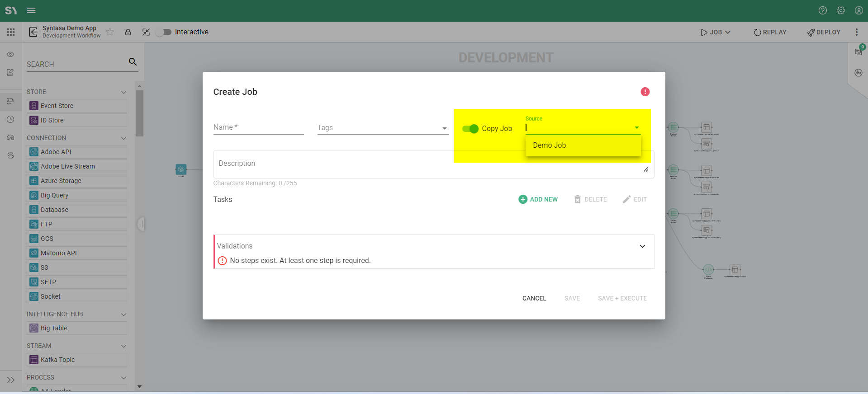
Task: Open the user account profile icon
Action: (x=859, y=10)
